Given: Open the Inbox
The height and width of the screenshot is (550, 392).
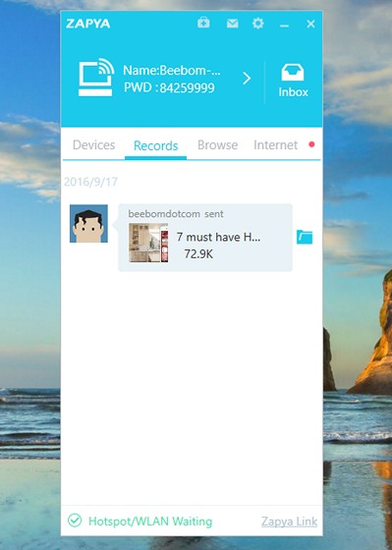Looking at the screenshot, I should [293, 81].
